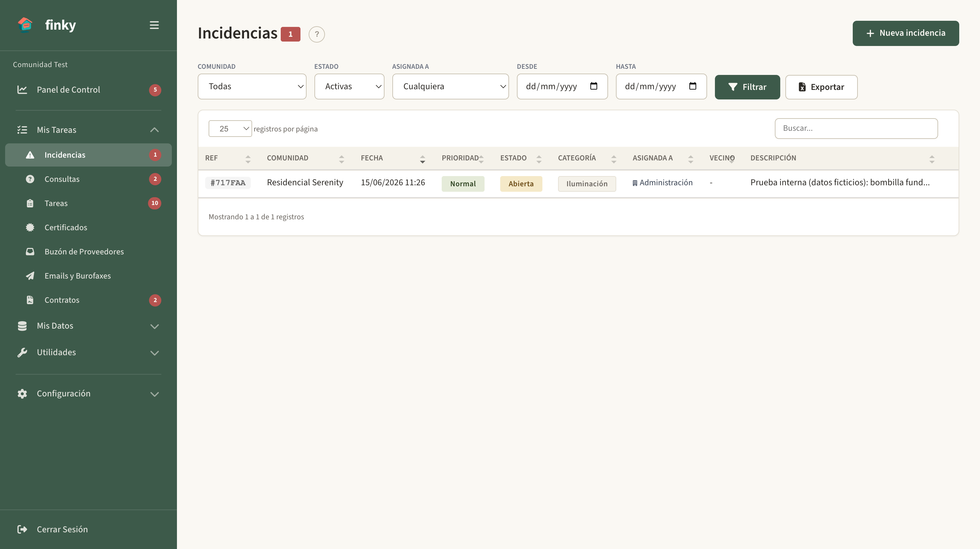Click the Configuración gear icon
980x549 pixels.
[22, 394]
